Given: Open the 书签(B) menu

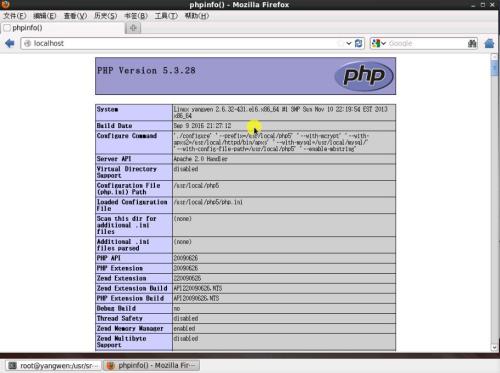Looking at the screenshot, I should (136, 16).
